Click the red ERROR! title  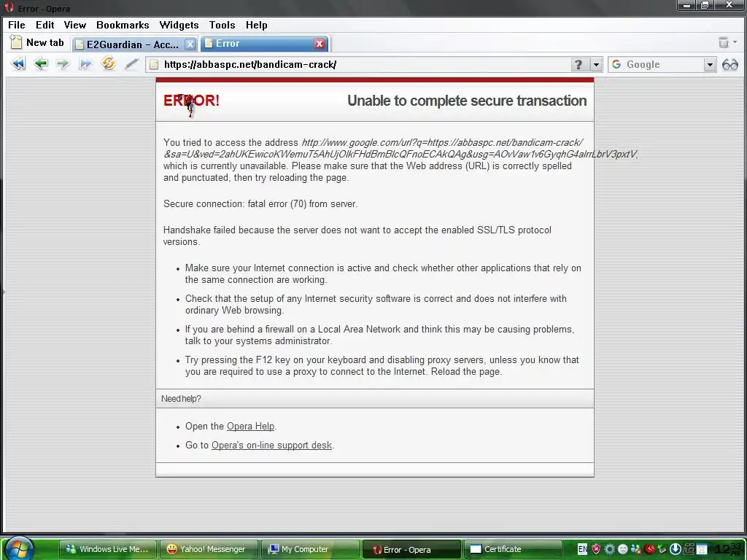pos(191,101)
